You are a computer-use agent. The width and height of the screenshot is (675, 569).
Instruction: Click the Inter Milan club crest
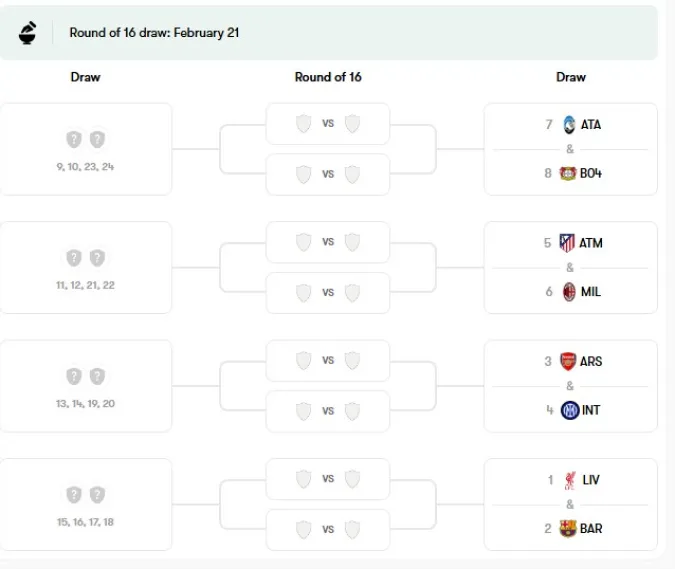(x=570, y=410)
